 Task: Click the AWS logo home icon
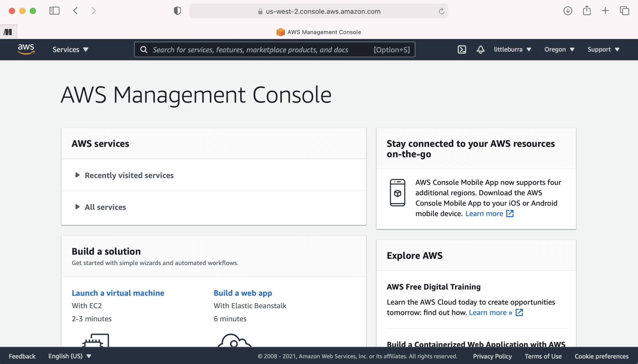coord(26,49)
